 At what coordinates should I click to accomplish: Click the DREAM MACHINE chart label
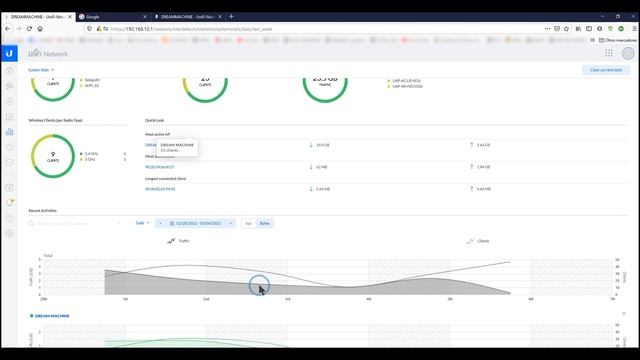point(52,316)
